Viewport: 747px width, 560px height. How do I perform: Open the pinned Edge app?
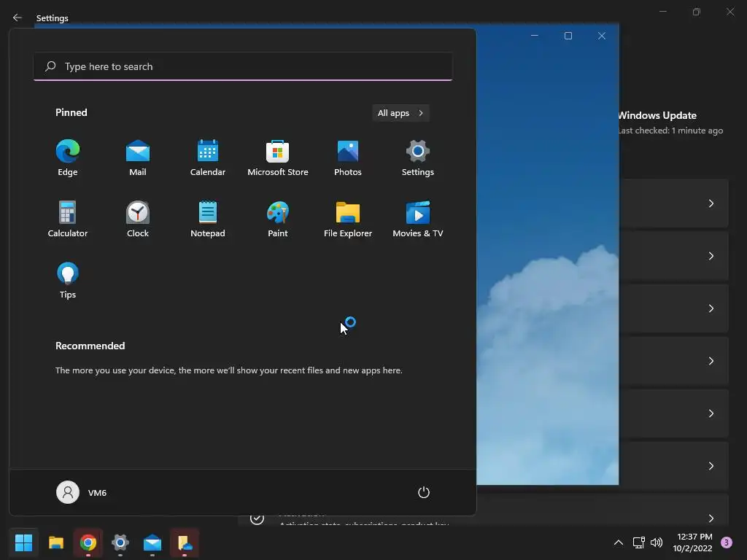click(68, 158)
